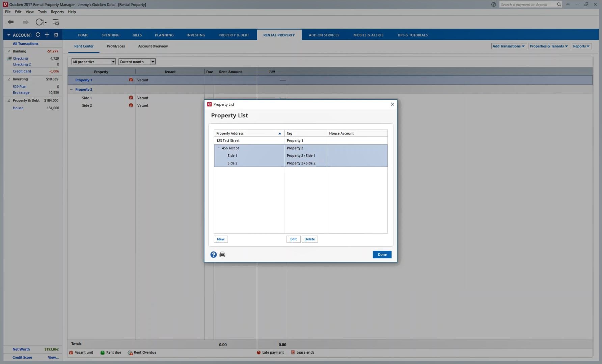
Task: Collapse the Banking account group
Action: pyautogui.click(x=9, y=51)
